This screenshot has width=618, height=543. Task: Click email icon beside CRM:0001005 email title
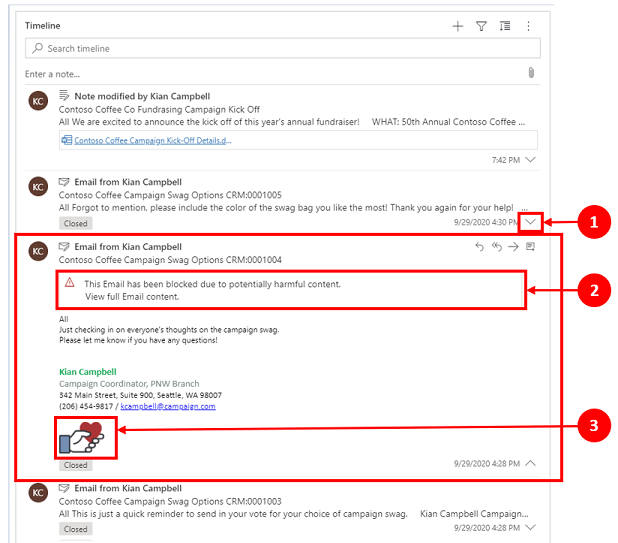(x=64, y=182)
